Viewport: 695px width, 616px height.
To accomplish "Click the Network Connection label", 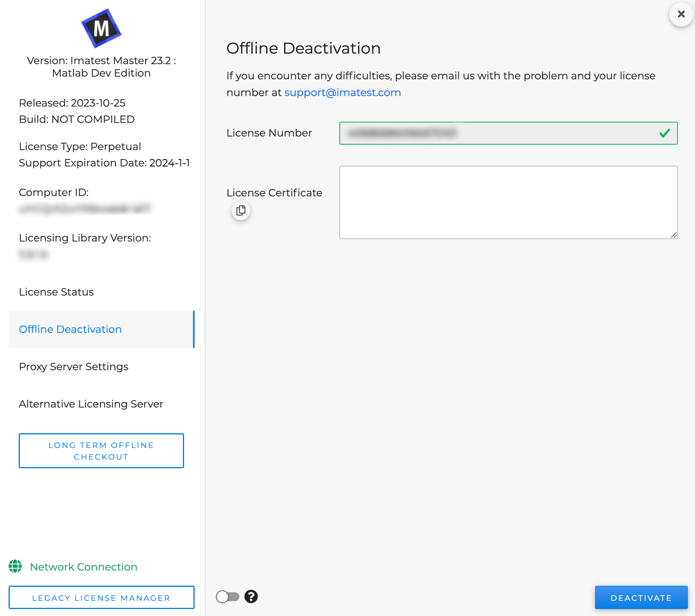I will pyautogui.click(x=83, y=567).
